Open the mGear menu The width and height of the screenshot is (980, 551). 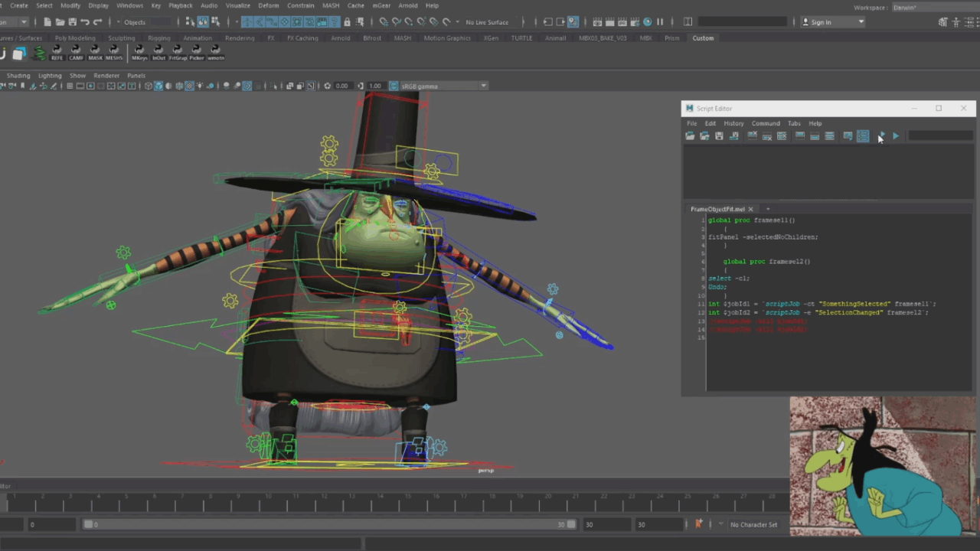pyautogui.click(x=381, y=5)
